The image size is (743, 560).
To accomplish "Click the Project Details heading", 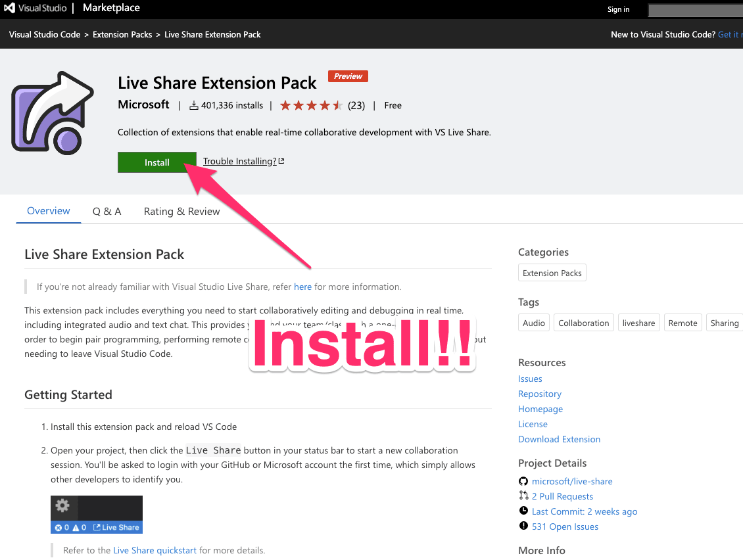I will click(552, 463).
